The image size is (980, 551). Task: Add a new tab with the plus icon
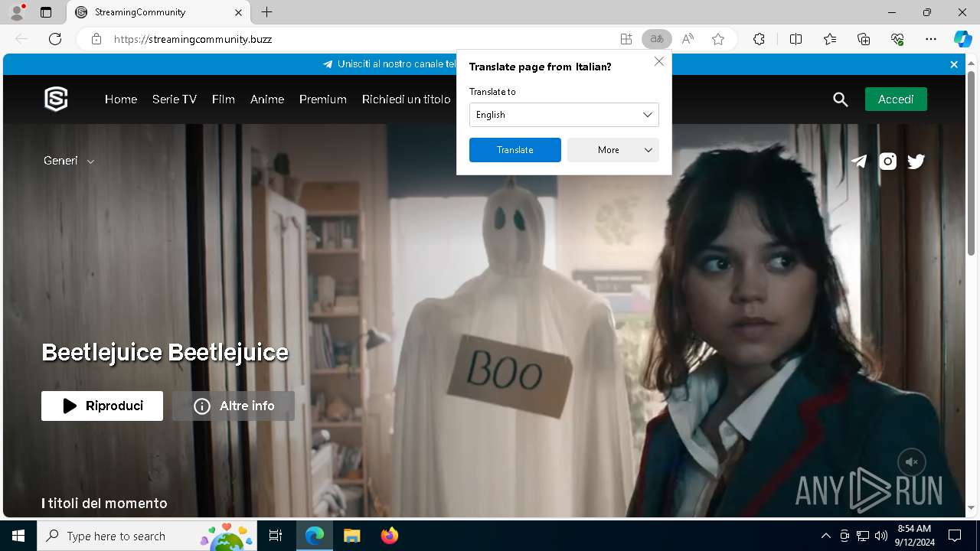click(x=266, y=12)
